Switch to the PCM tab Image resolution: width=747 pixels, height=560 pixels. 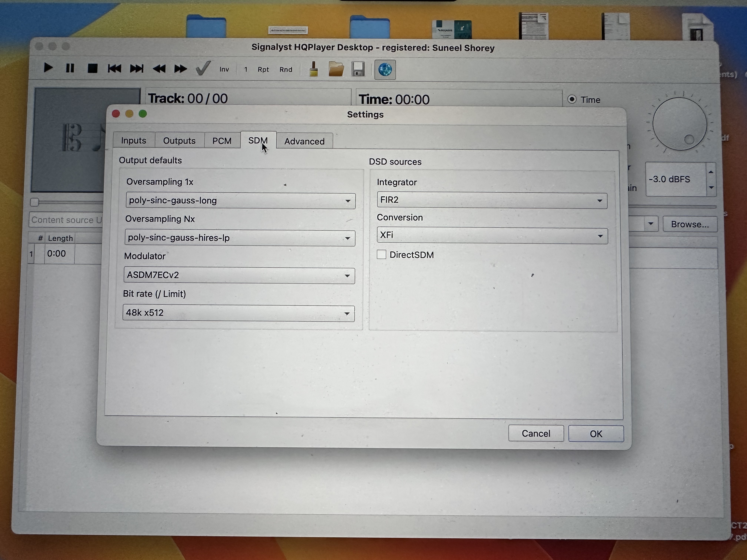[222, 140]
